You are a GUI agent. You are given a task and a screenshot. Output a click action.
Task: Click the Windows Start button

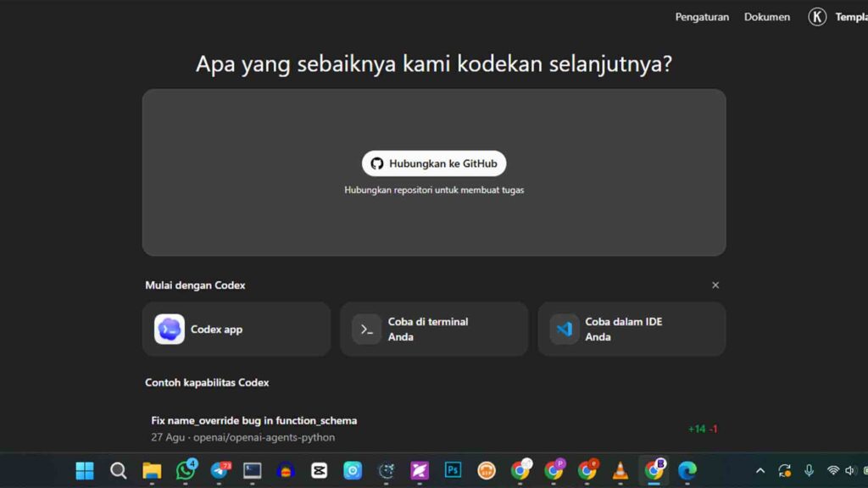point(84,470)
